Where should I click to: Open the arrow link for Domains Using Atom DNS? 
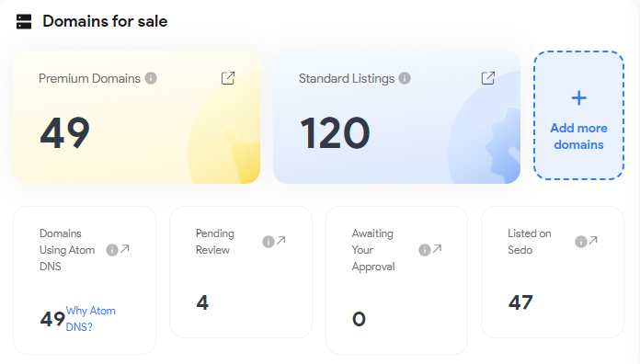click(x=125, y=248)
